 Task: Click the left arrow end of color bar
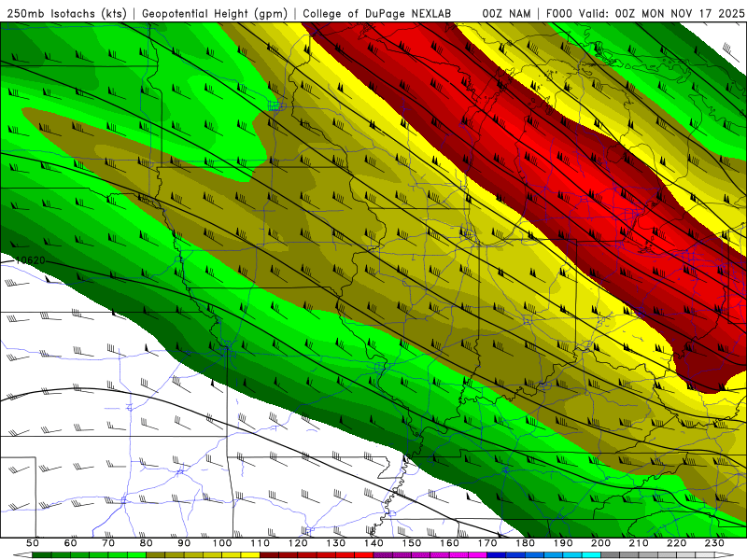point(22,555)
